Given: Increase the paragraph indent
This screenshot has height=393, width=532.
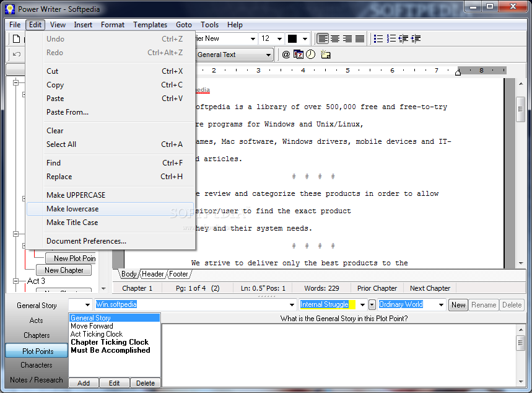Looking at the screenshot, I should pos(416,38).
